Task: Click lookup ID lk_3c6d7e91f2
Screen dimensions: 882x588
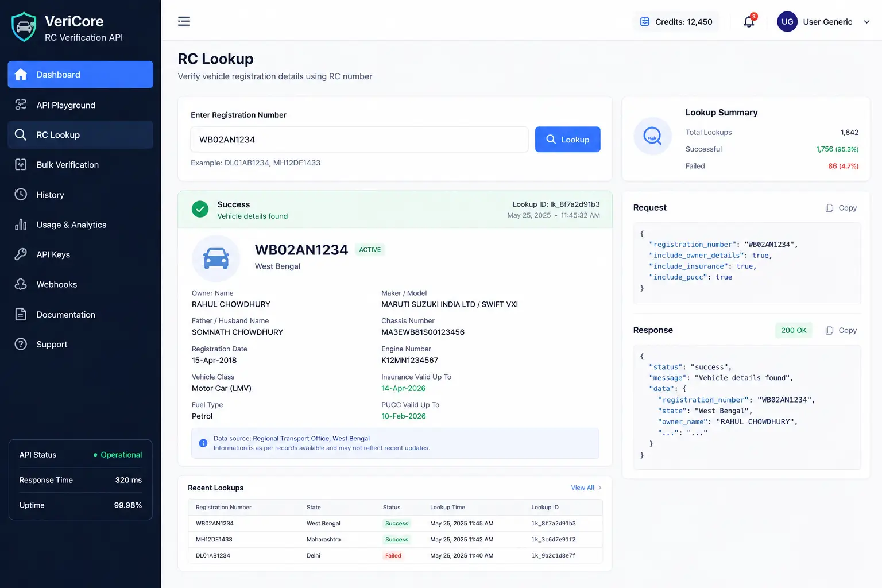Action: [554, 539]
